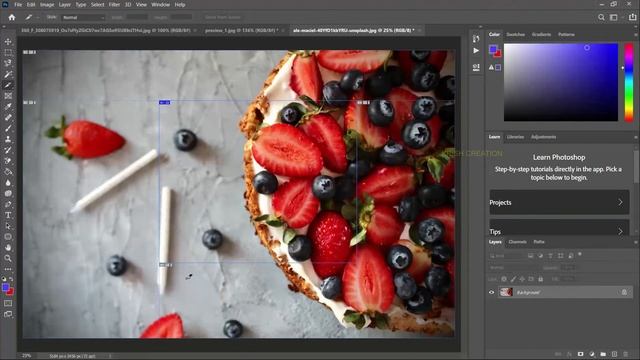Expand the Tips section
This screenshot has height=360, width=640.
click(x=559, y=228)
